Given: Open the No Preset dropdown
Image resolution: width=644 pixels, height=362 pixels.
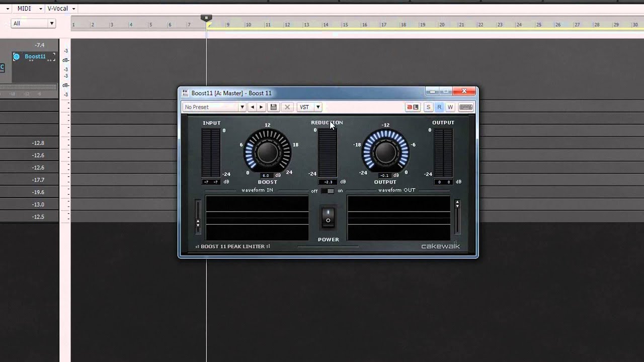Looking at the screenshot, I should click(x=214, y=107).
